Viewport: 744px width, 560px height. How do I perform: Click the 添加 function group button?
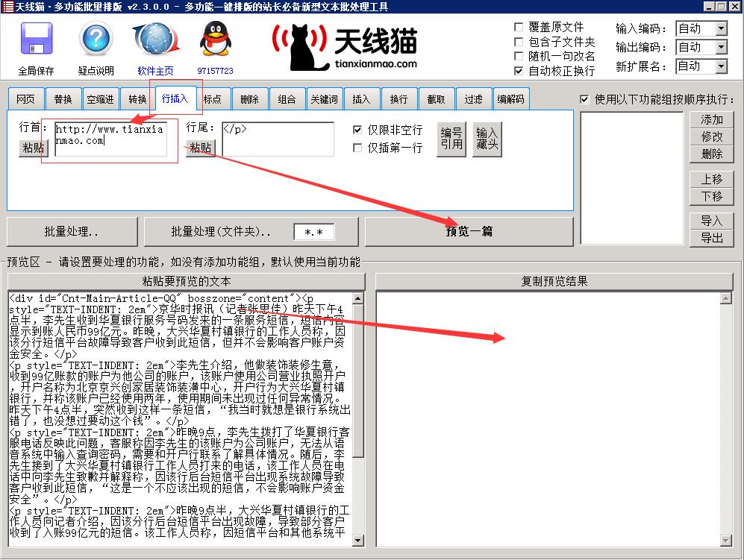click(712, 119)
